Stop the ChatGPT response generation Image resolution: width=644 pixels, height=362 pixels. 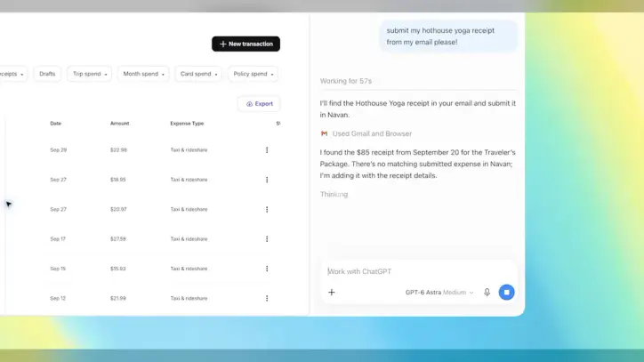(506, 292)
